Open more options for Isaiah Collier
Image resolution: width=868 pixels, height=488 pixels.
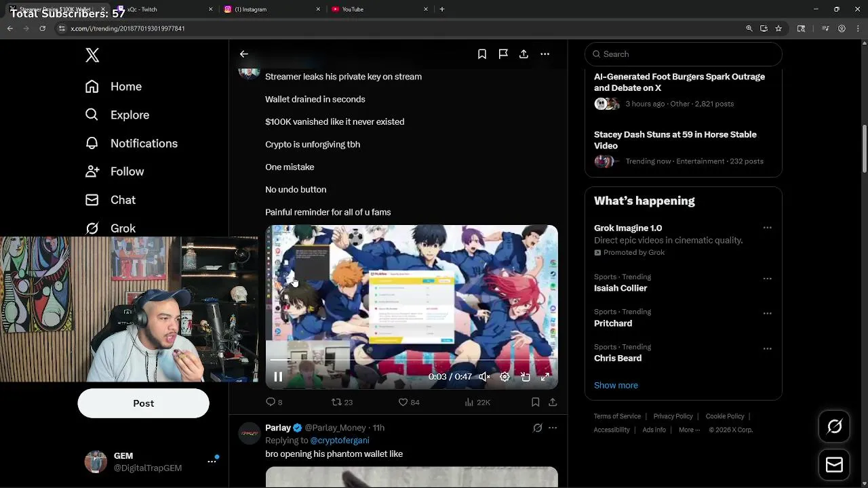(767, 279)
